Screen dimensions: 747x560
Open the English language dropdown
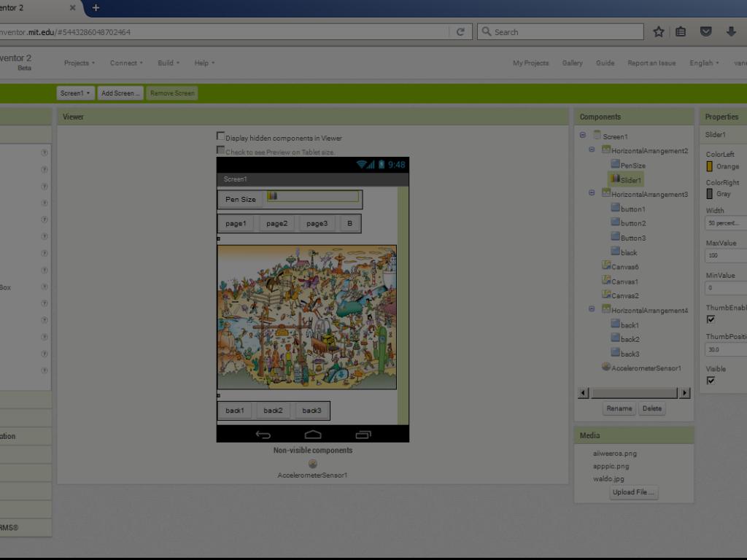coord(704,63)
